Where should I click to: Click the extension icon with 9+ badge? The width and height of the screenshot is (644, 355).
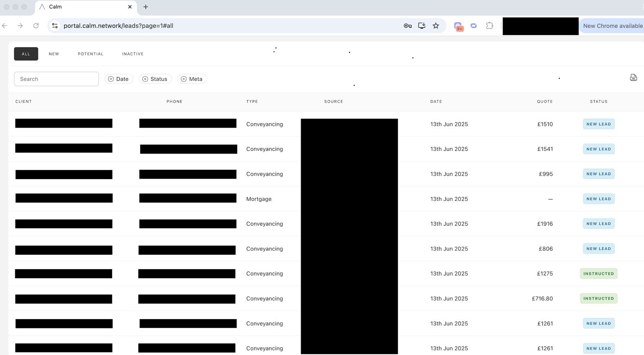click(x=458, y=26)
